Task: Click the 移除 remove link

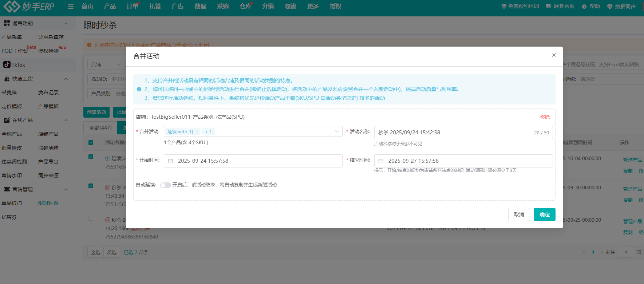Action: click(543, 117)
